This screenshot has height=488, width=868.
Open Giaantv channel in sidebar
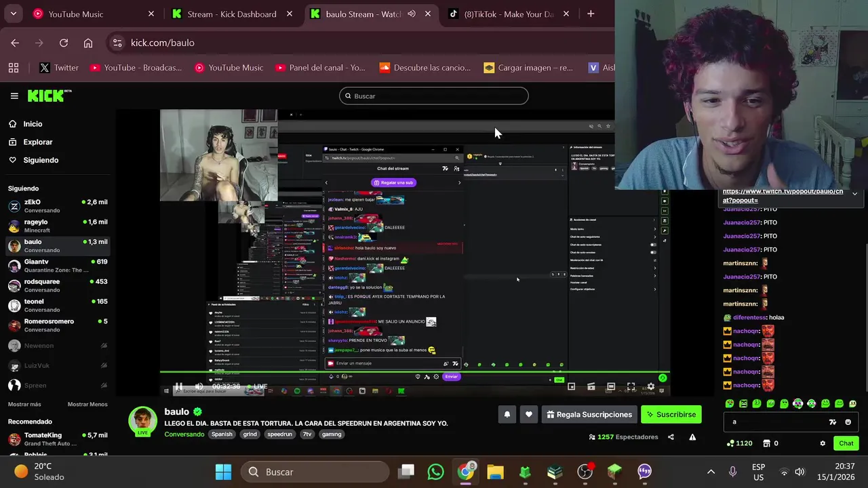[x=58, y=266]
